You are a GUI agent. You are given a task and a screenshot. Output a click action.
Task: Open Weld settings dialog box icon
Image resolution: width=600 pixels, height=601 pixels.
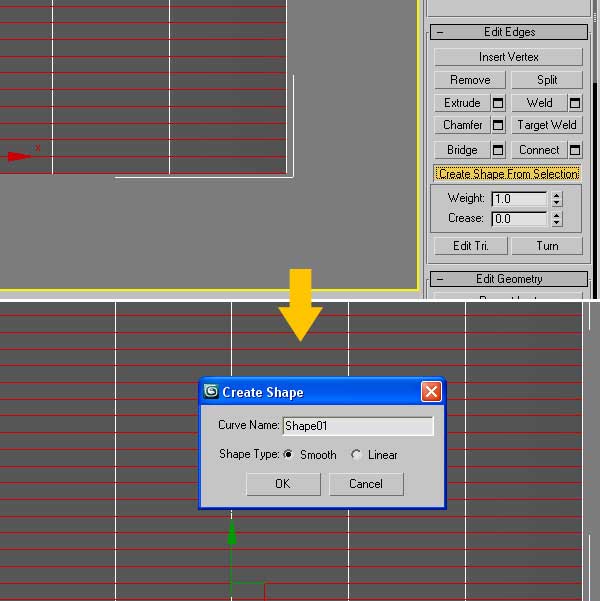575,103
